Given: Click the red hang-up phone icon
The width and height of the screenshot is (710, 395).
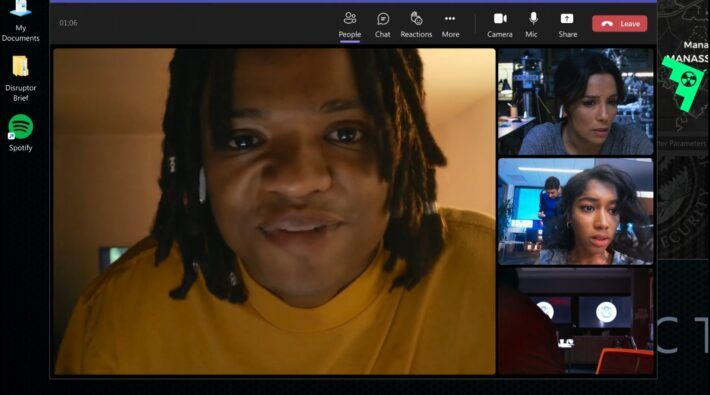Looking at the screenshot, I should pos(607,24).
